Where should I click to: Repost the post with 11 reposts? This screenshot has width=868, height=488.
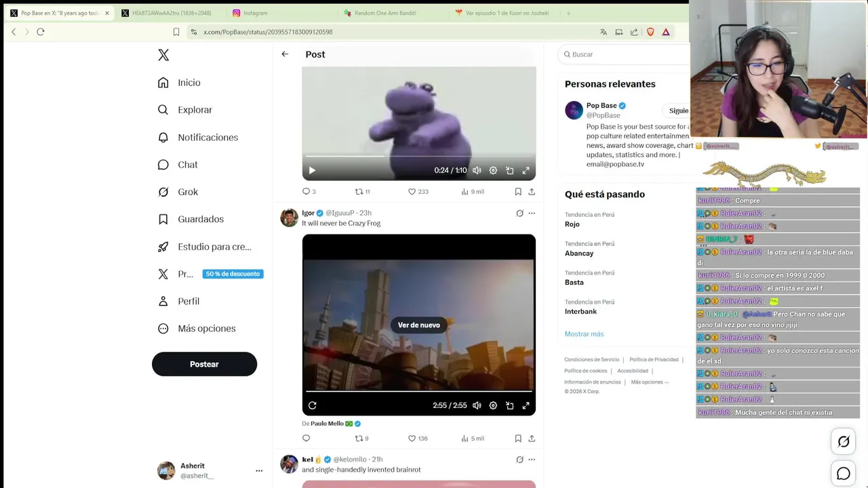tap(362, 192)
